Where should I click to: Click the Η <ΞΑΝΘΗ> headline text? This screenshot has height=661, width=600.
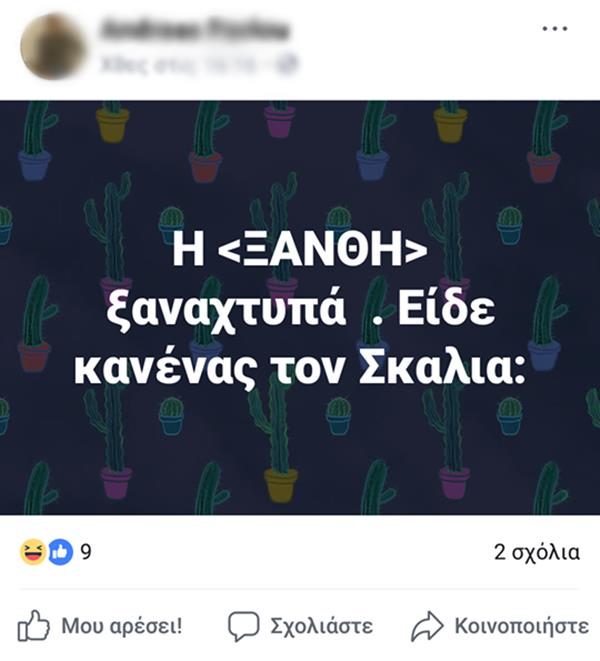[x=300, y=250]
